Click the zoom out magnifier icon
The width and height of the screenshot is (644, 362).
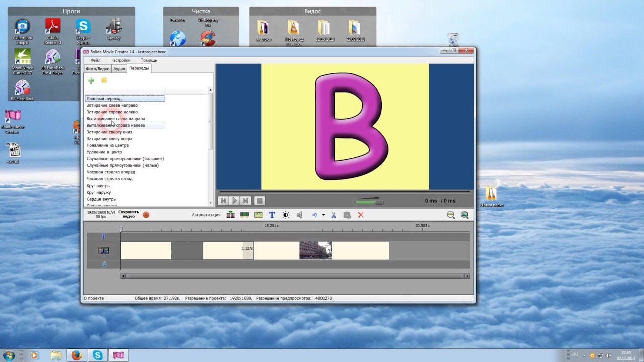point(451,215)
